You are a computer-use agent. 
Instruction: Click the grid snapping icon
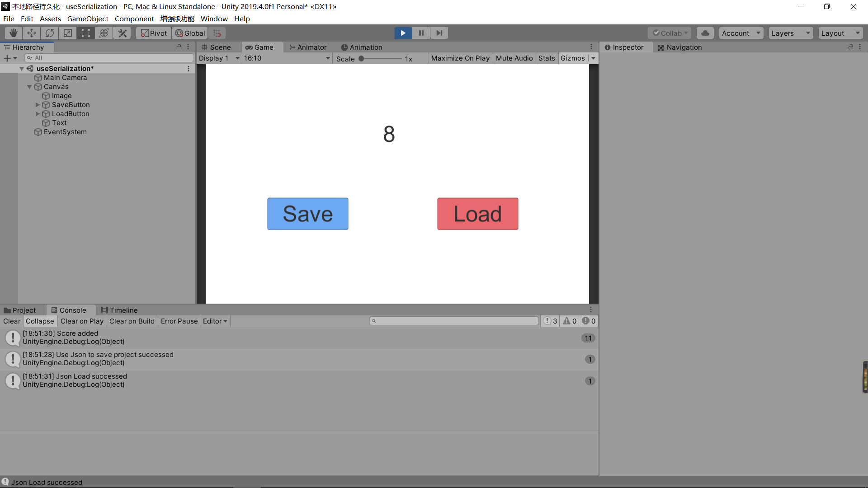point(217,33)
